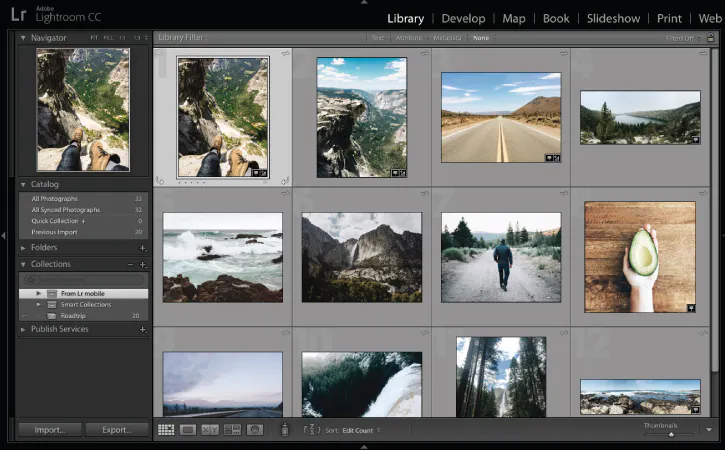The height and width of the screenshot is (450, 725).
Task: Rotate boots photo counter-clockwise
Action: (x=160, y=180)
